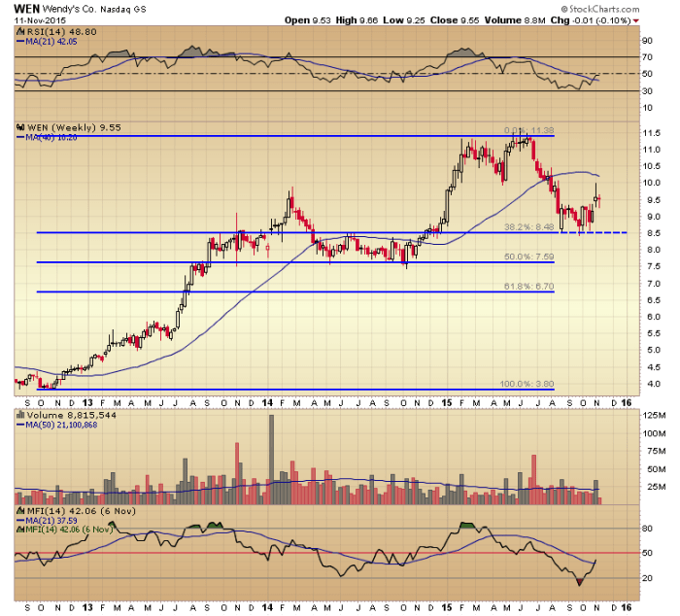Click the RSI(14) 48.80 label
The image size is (680, 616).
tap(61, 32)
